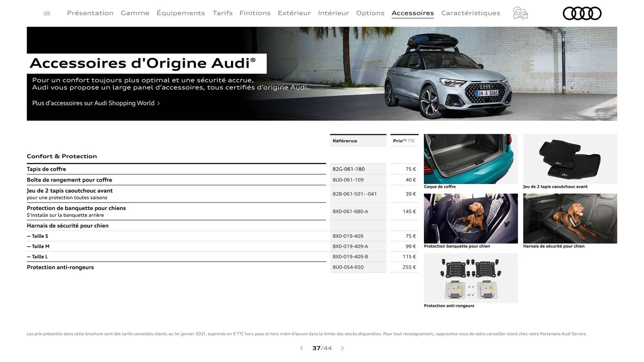Screen dimensions: 644x362
Task: Go to the previous brochure page arrow
Action: (301, 348)
